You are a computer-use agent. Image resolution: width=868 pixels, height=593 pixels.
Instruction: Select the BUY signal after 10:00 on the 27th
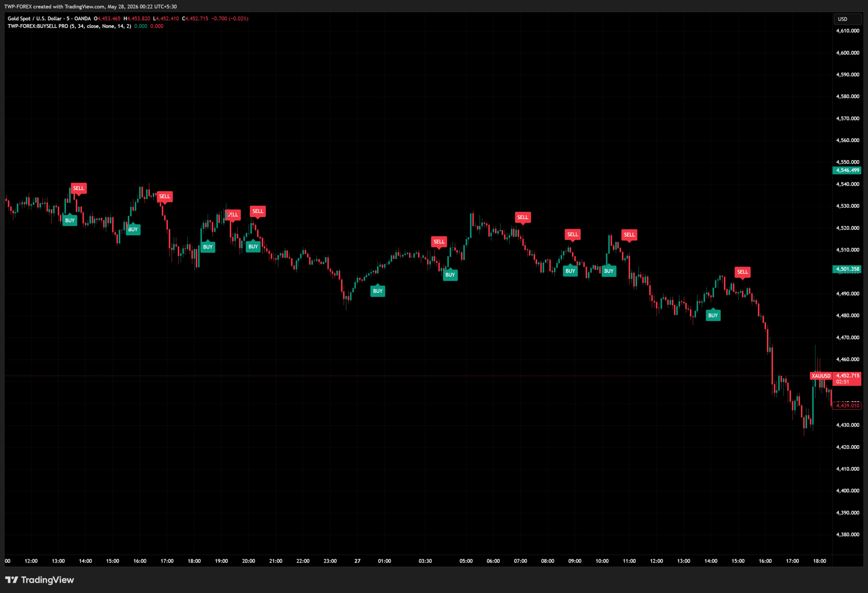(609, 271)
